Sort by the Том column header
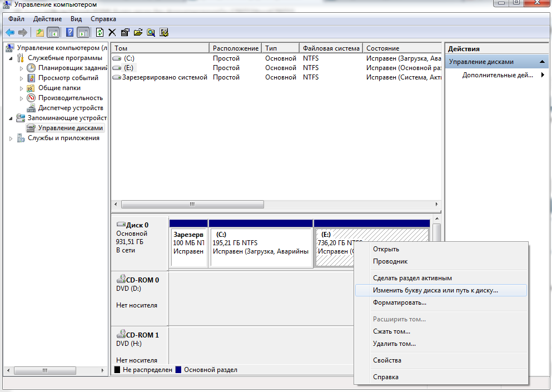Viewport: 552px width, 392px height. pyautogui.click(x=160, y=48)
